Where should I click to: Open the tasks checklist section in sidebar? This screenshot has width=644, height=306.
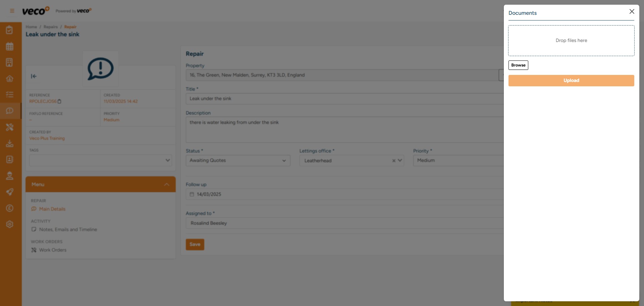(x=10, y=30)
